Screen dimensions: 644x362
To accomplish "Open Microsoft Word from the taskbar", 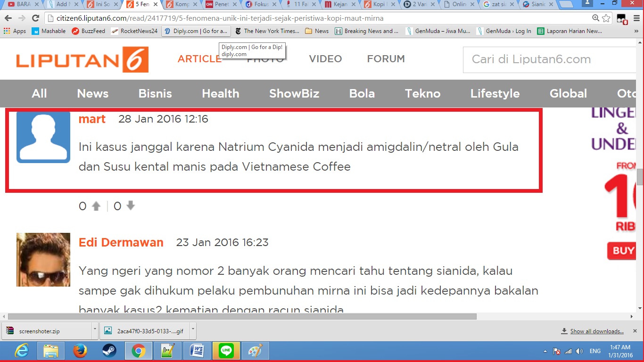I will click(197, 351).
